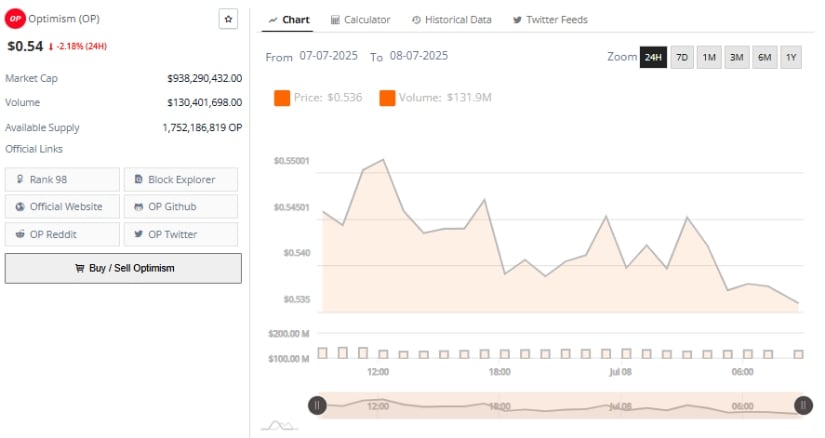
Task: Click the Buy / Sell Optimism button
Action: [x=123, y=268]
